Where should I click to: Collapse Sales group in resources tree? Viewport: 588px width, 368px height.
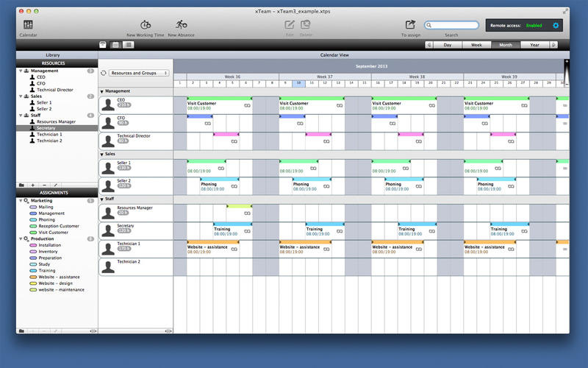[21, 96]
